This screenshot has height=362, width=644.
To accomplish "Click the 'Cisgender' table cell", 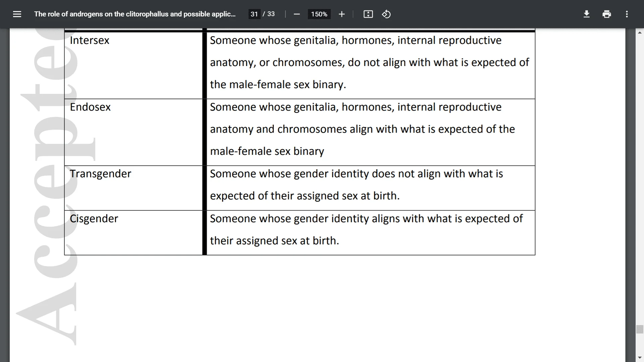I will pos(133,233).
